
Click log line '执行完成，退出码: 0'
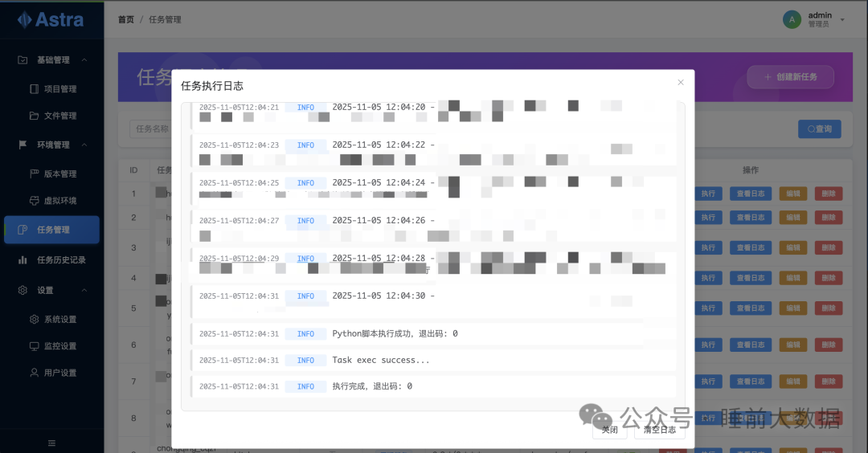click(x=433, y=386)
